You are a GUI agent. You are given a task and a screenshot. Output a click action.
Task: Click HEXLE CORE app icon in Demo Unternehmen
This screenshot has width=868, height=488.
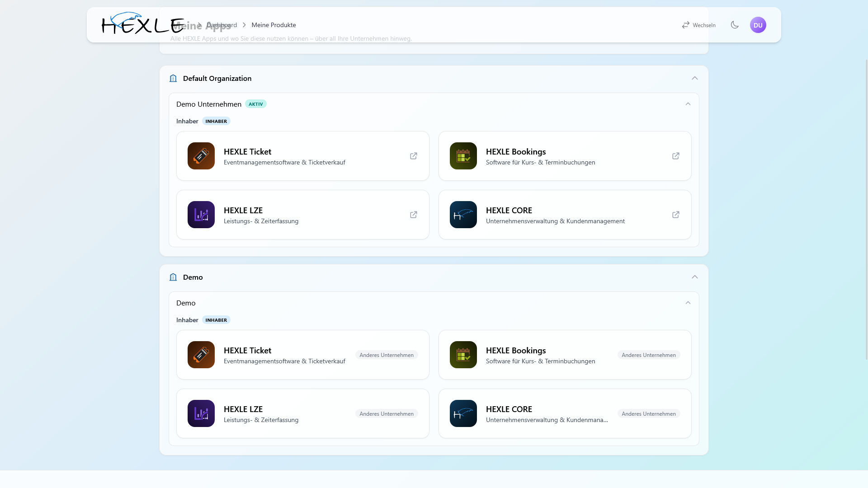point(463,215)
